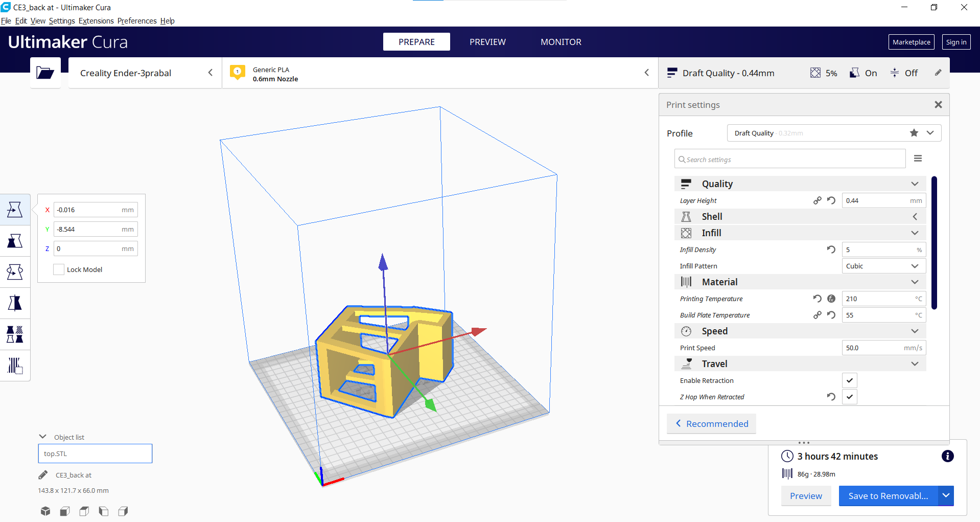Reset Z Hop When Retracted setting

click(x=831, y=397)
